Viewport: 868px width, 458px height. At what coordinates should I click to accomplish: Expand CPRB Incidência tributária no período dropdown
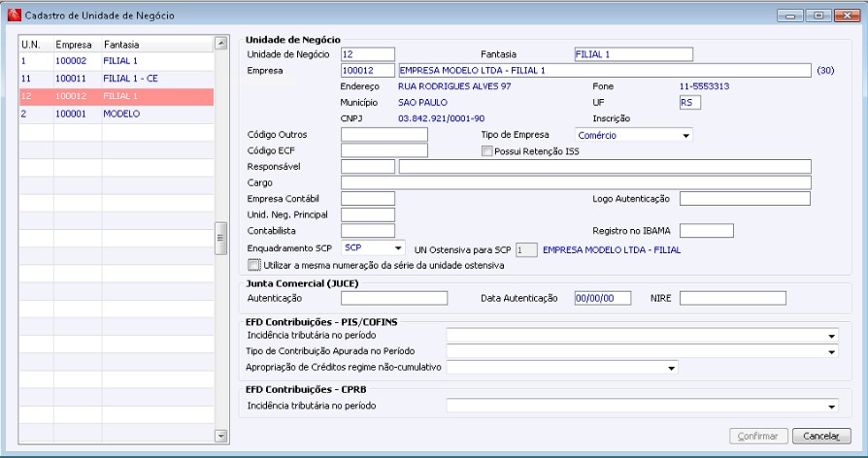click(x=642, y=406)
